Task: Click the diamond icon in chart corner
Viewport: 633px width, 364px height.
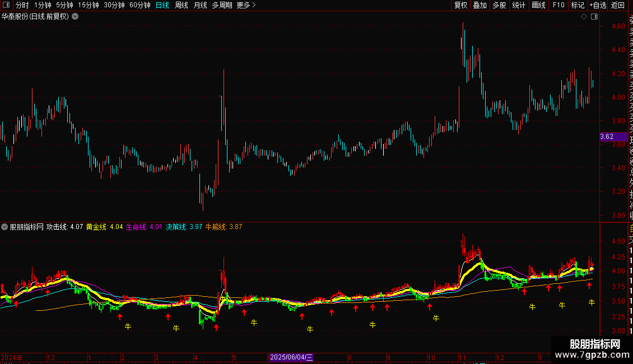Action: coord(584,17)
